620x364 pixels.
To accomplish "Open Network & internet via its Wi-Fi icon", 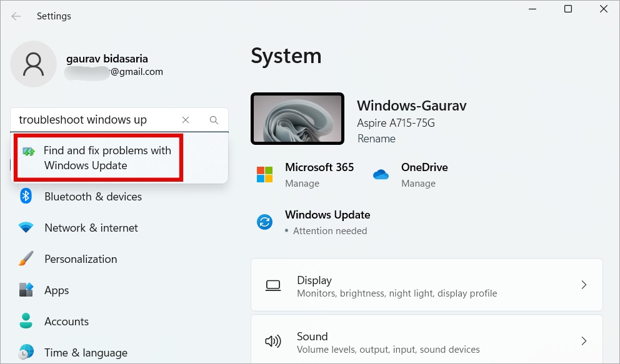I will 26,228.
